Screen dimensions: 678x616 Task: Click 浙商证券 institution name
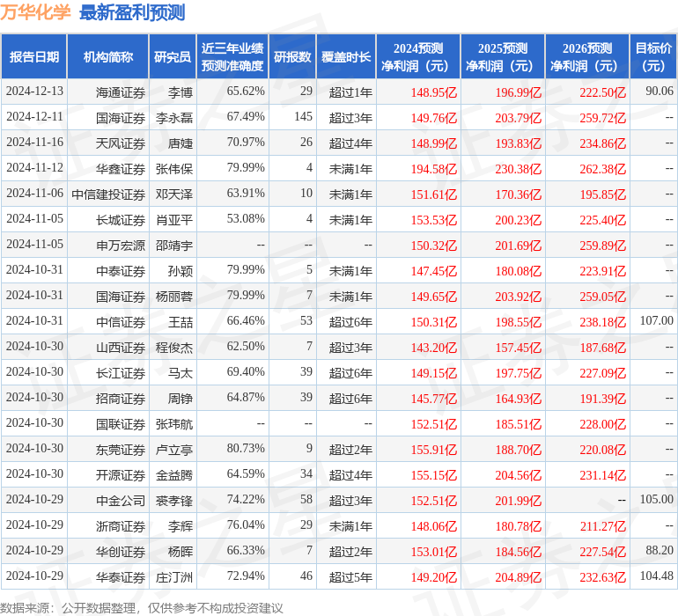[121, 525]
